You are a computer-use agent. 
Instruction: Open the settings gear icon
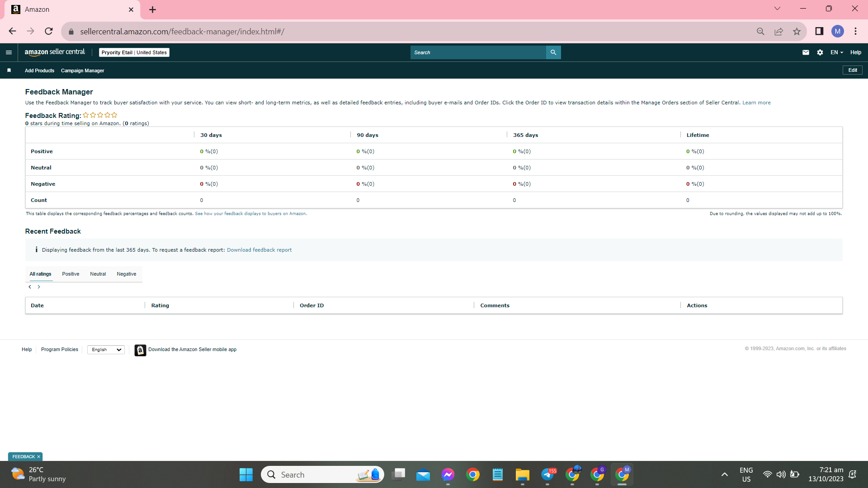click(x=820, y=52)
